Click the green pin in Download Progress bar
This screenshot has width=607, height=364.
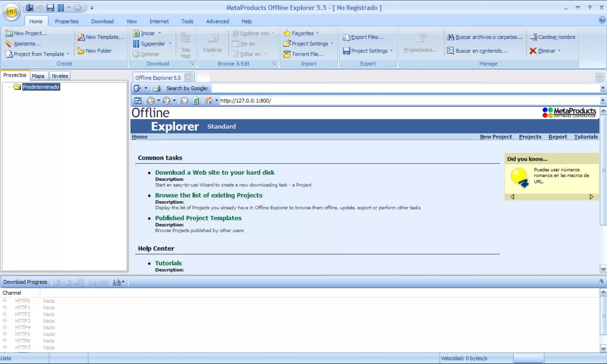click(602, 282)
